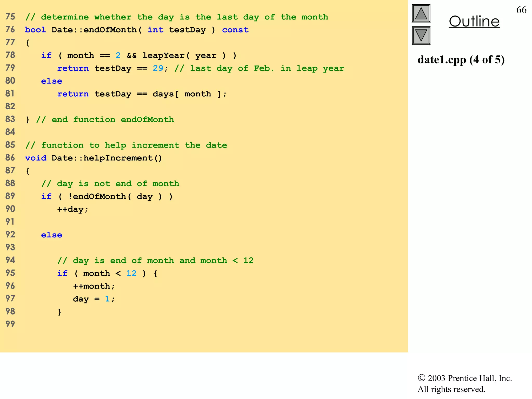Image resolution: width=532 pixels, height=399 pixels.
Task: Click the '++month;' statement
Action: (x=94, y=286)
